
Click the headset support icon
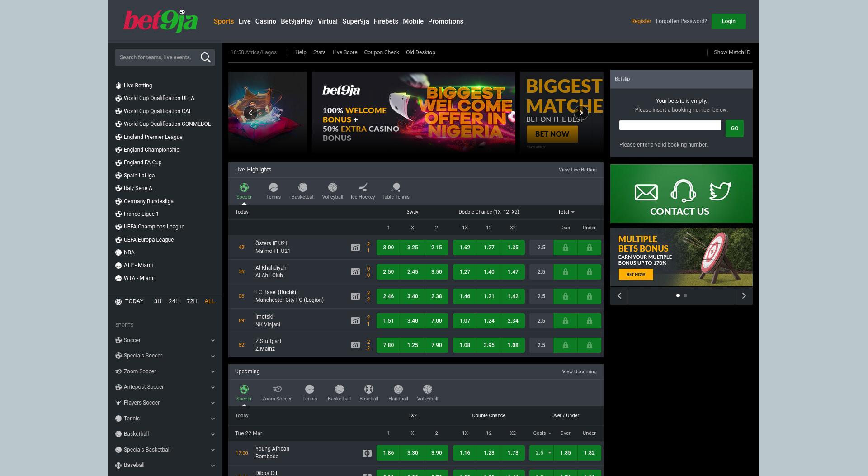coord(683,190)
